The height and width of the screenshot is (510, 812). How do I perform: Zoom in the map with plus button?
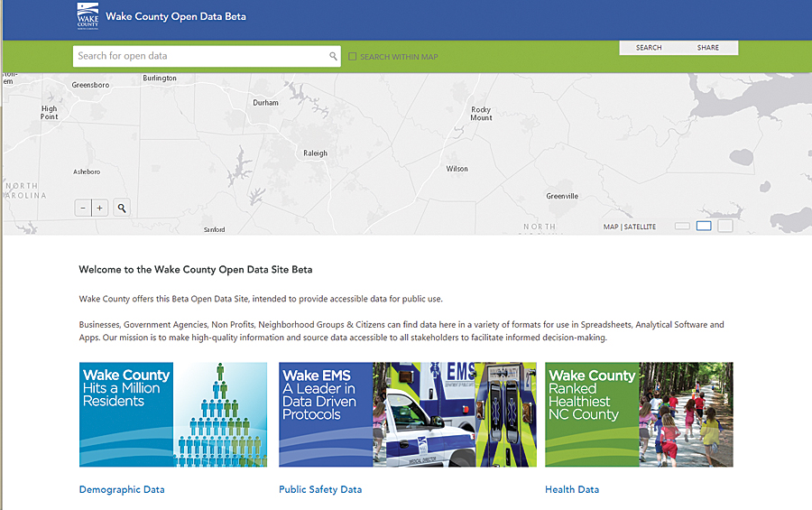tap(100, 208)
